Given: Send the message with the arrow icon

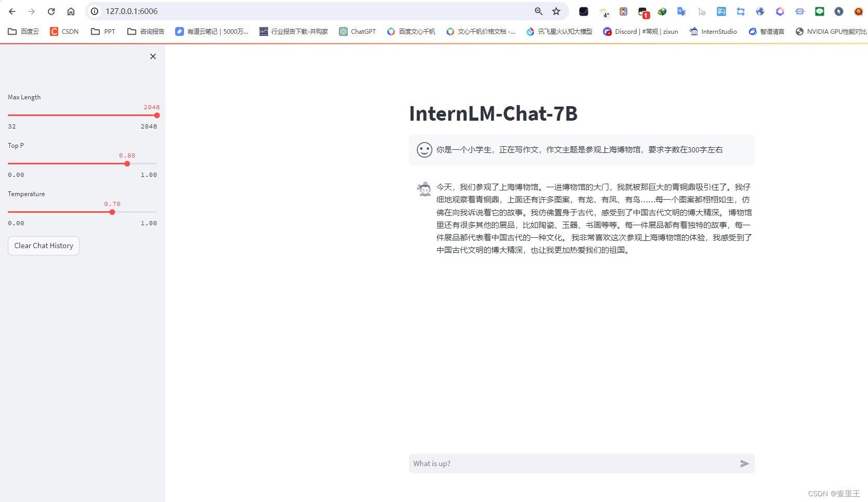Looking at the screenshot, I should tap(744, 464).
